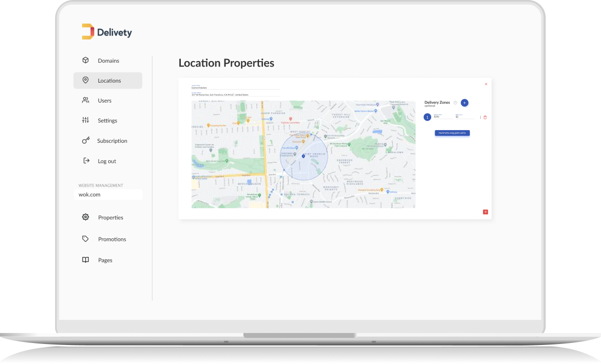601x364 pixels.
Task: Click the BALBOA TERRACE label on map
Action: [x=297, y=194]
